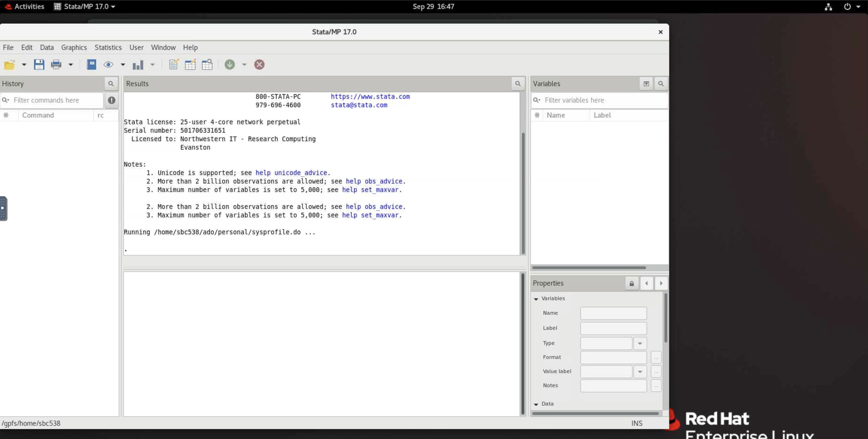Toggle the Properties lock icon
Viewport: 868px width, 439px height.
click(x=632, y=283)
